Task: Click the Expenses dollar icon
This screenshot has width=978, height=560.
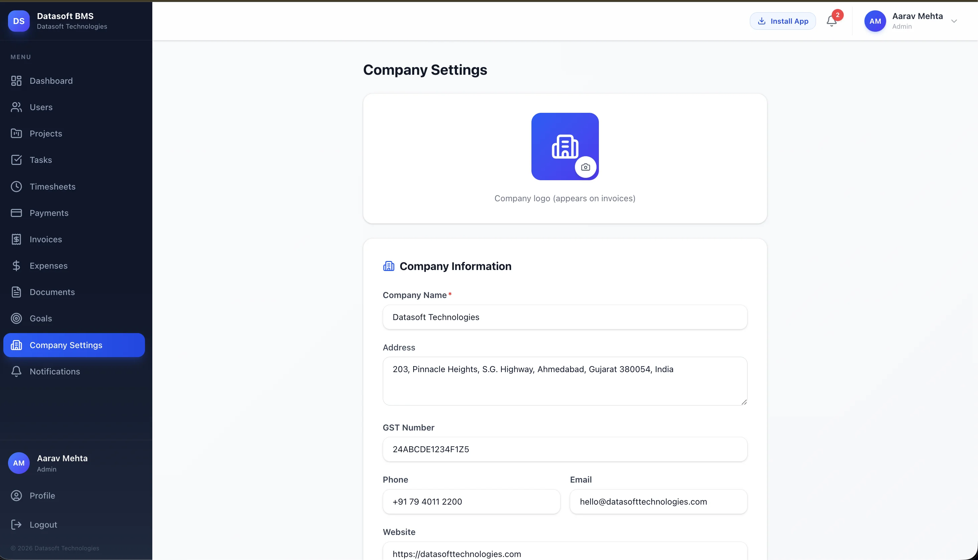Action: tap(16, 265)
